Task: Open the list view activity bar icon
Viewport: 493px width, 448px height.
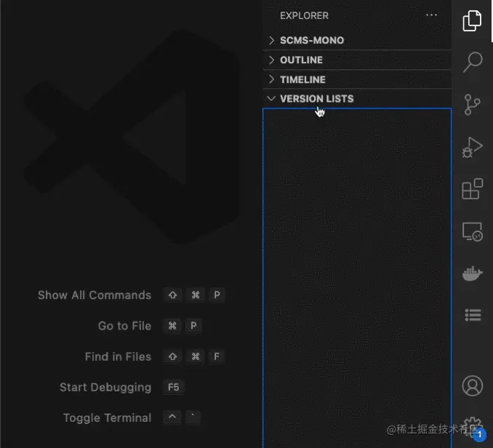Action: (473, 315)
